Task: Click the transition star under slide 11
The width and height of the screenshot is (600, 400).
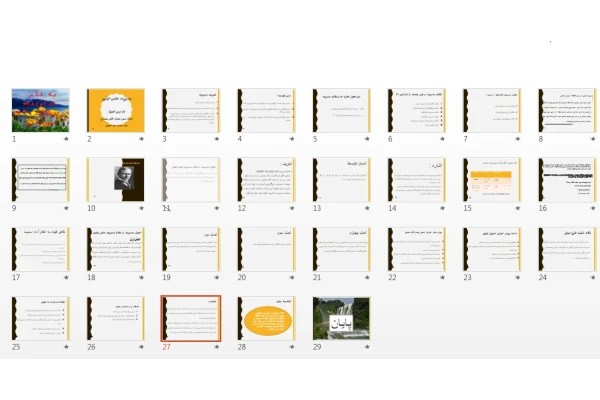Action: pyautogui.click(x=217, y=208)
